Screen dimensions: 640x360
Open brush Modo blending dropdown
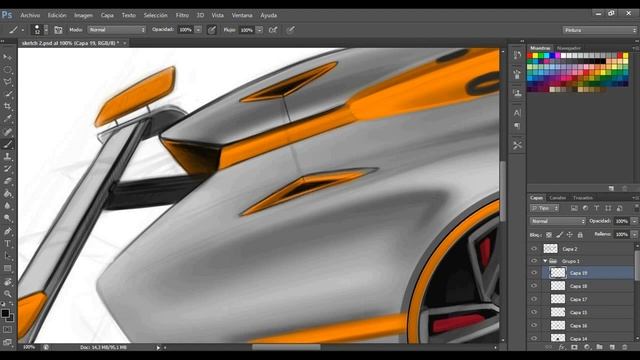(x=117, y=30)
